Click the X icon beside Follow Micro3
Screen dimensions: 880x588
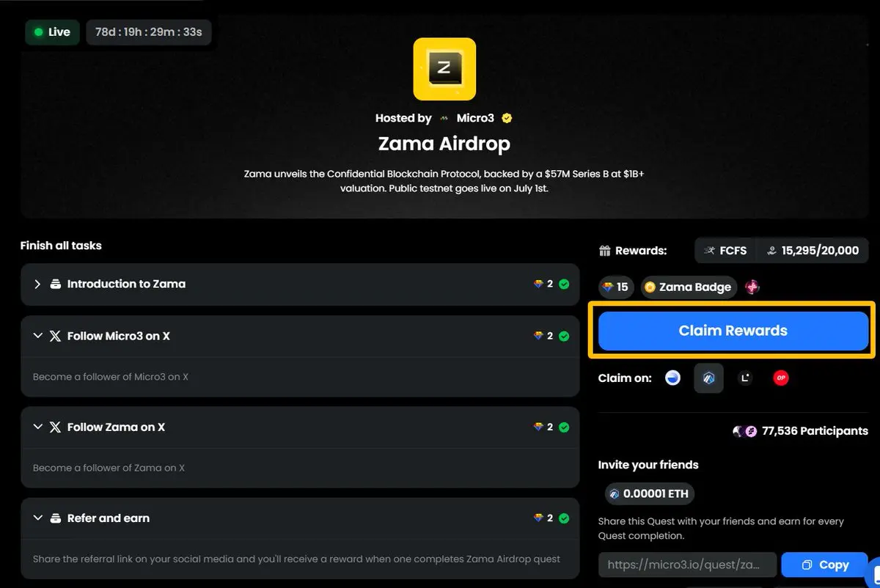tap(55, 336)
